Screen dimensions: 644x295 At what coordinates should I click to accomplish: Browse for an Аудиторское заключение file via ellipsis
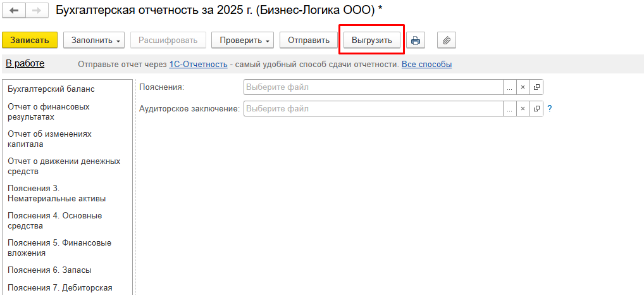(510, 109)
